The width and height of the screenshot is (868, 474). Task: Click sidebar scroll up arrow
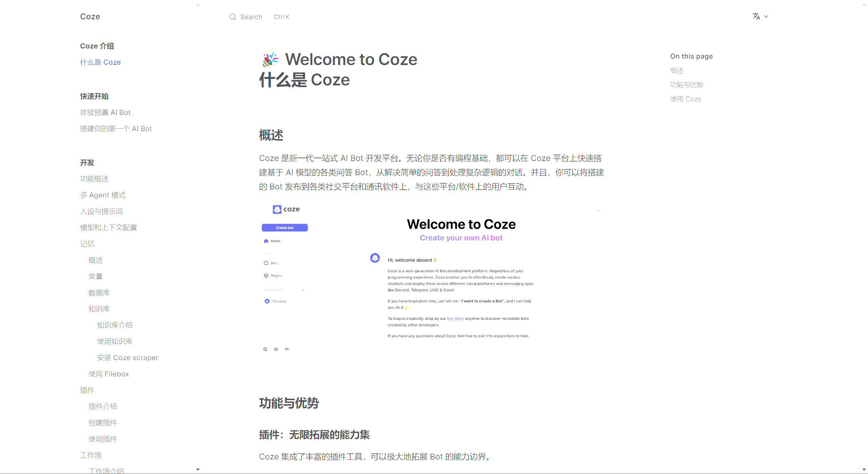pos(198,5)
